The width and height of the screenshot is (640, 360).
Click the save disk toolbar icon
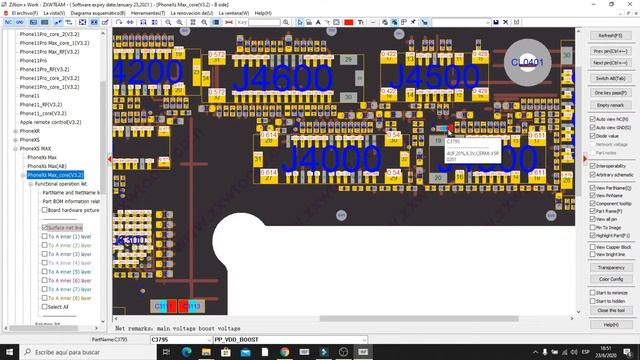pyautogui.click(x=496, y=22)
